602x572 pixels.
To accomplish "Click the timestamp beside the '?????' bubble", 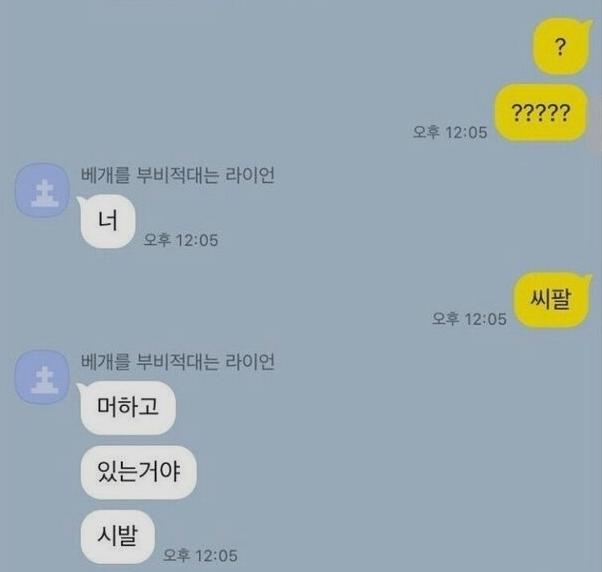I will [450, 132].
